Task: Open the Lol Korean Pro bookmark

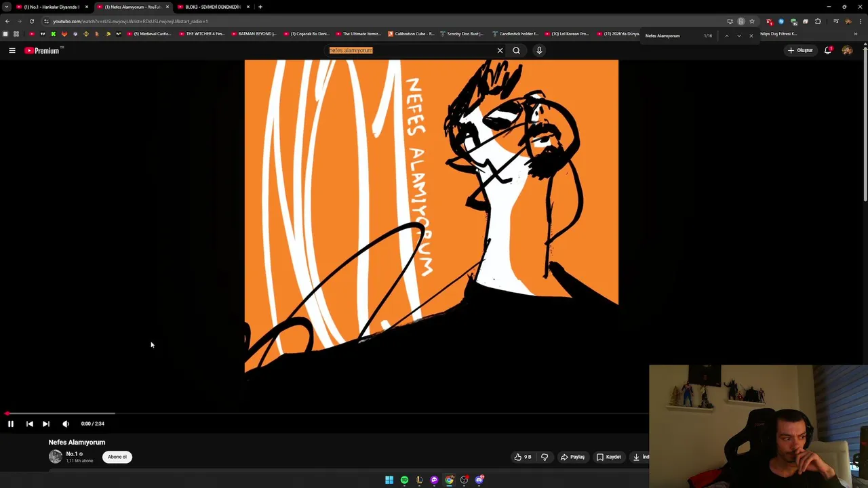Action: click(567, 34)
